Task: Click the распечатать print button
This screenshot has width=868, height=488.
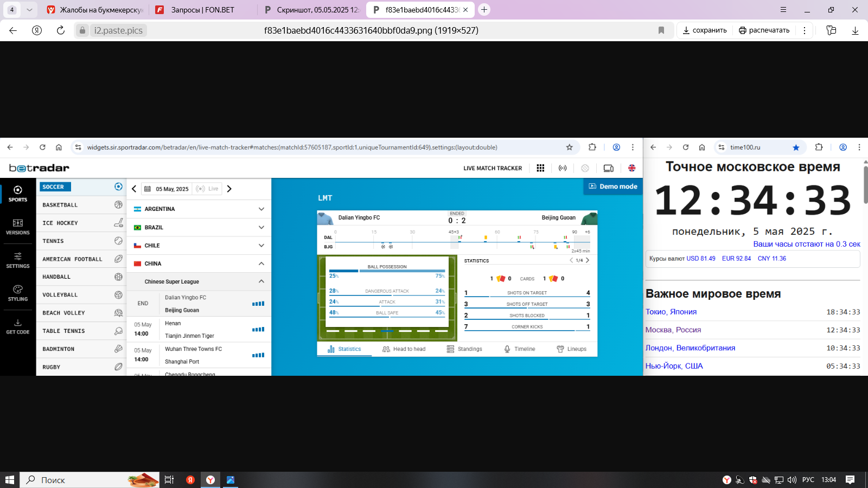Action: coord(764,30)
